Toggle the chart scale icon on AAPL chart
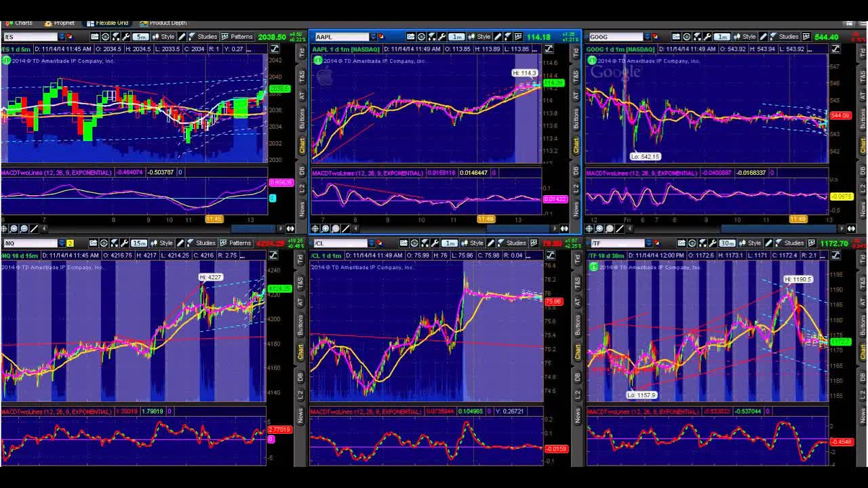 pos(549,49)
